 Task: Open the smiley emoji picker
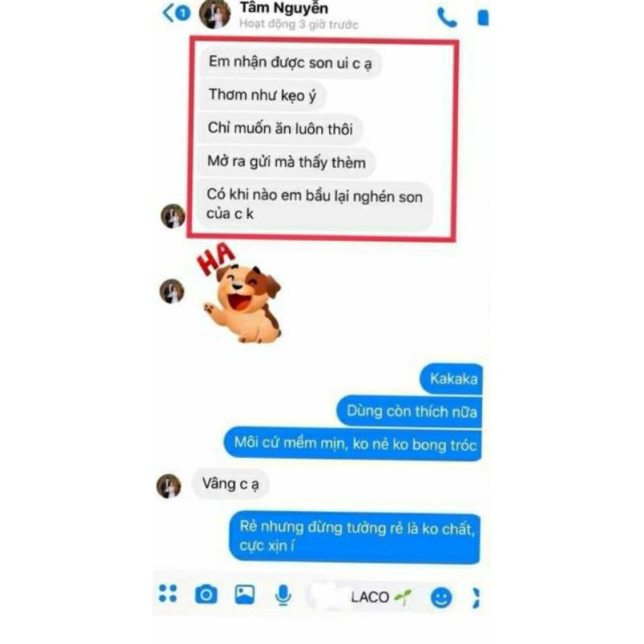[x=441, y=597]
